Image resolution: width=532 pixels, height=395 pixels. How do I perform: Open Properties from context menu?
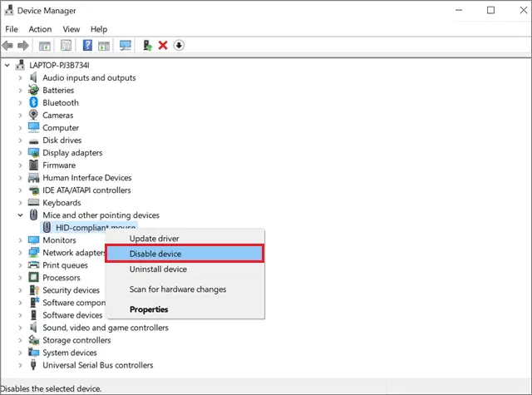[x=185, y=309]
